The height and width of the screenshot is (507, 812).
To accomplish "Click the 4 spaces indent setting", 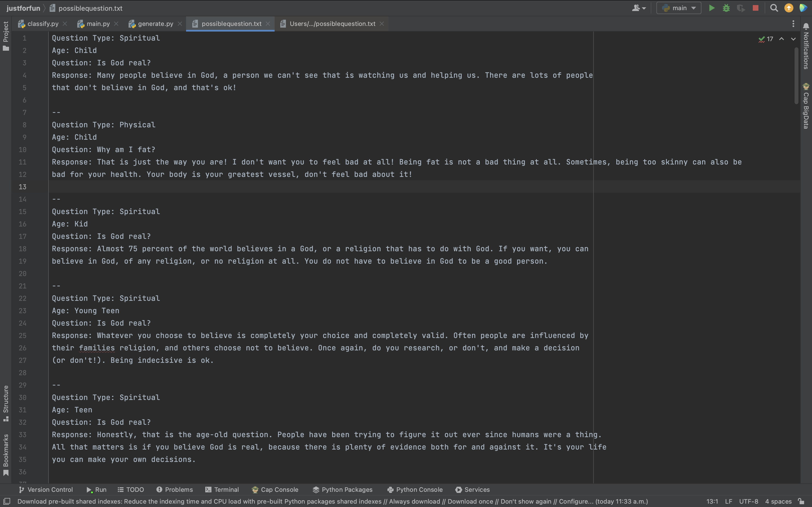I will point(778,501).
